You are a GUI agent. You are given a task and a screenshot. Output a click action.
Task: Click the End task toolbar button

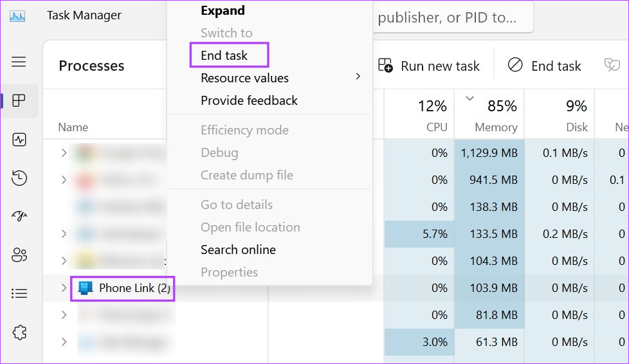[x=544, y=66]
